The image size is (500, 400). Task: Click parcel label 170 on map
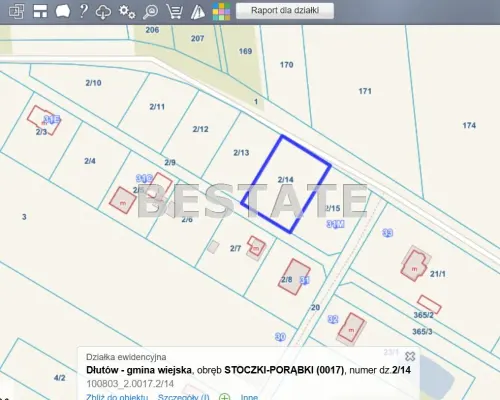point(286,65)
